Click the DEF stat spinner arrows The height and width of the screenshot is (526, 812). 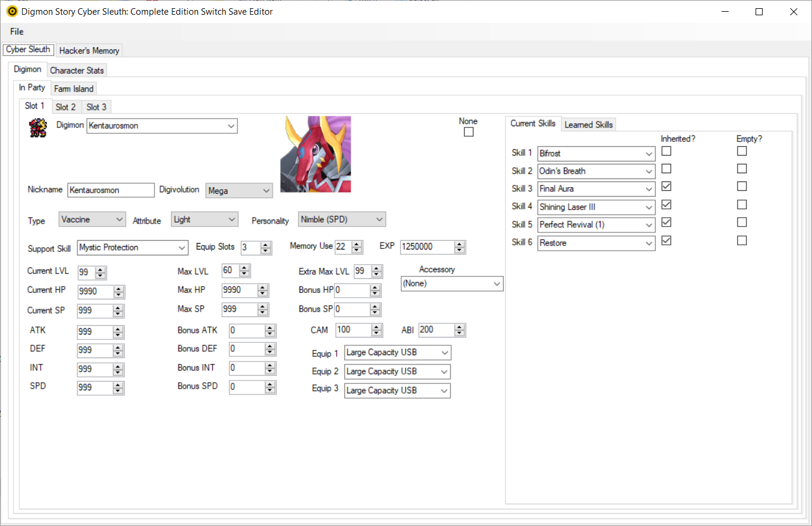pos(119,350)
